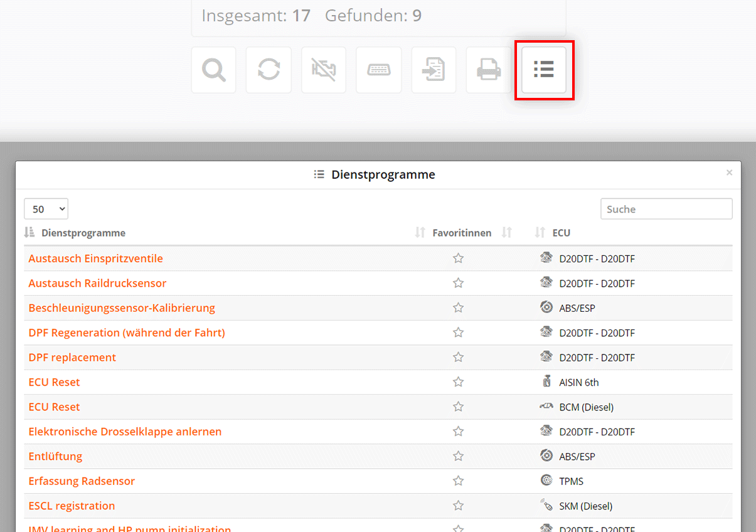The height and width of the screenshot is (532, 756).
Task: Sort by the Dienstprogramme column header
Action: [x=83, y=233]
